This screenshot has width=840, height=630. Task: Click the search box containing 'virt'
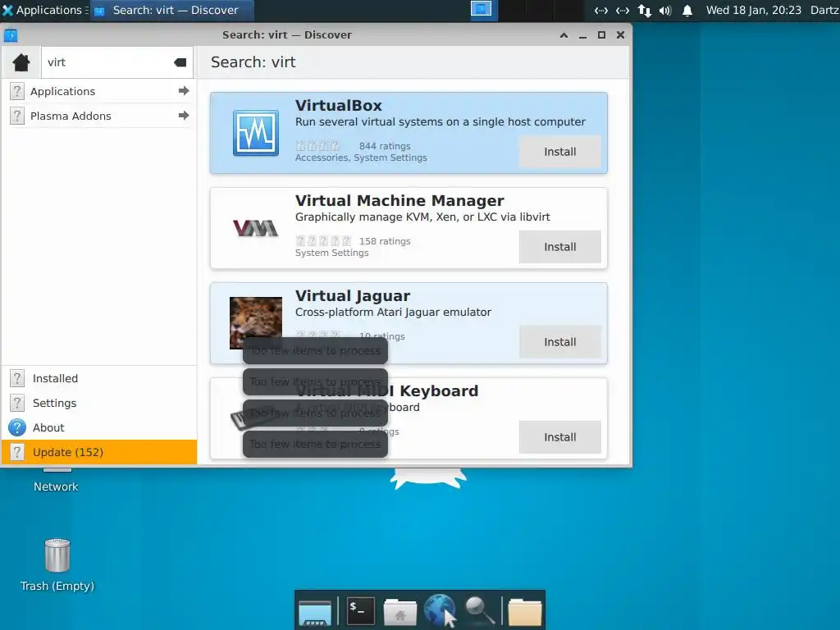tap(116, 62)
